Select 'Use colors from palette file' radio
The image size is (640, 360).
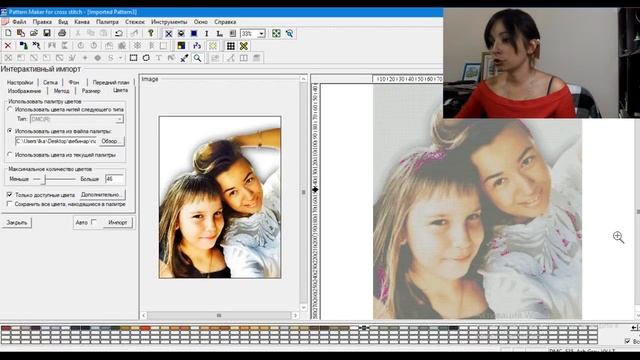[10, 131]
